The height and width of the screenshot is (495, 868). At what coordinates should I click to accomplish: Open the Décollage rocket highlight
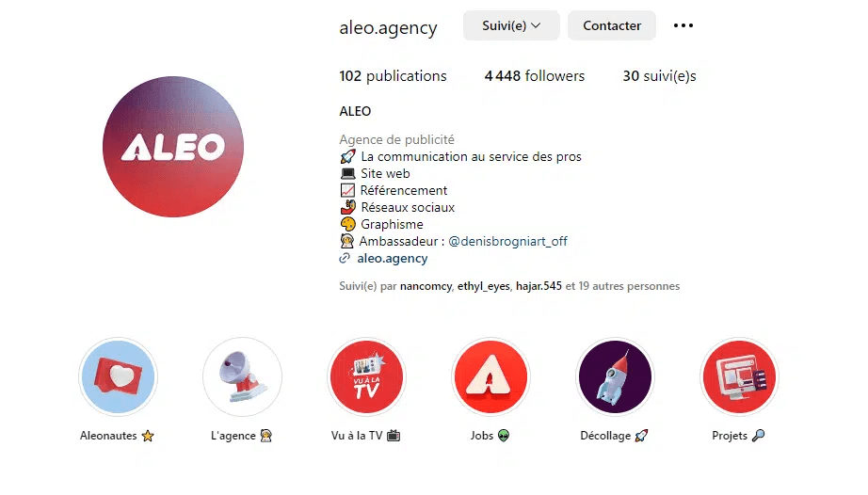pyautogui.click(x=615, y=377)
